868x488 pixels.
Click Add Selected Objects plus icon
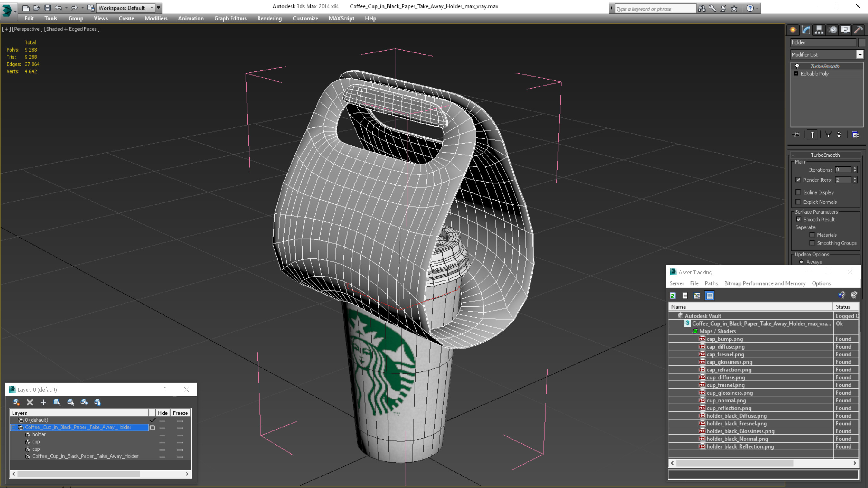click(x=43, y=402)
